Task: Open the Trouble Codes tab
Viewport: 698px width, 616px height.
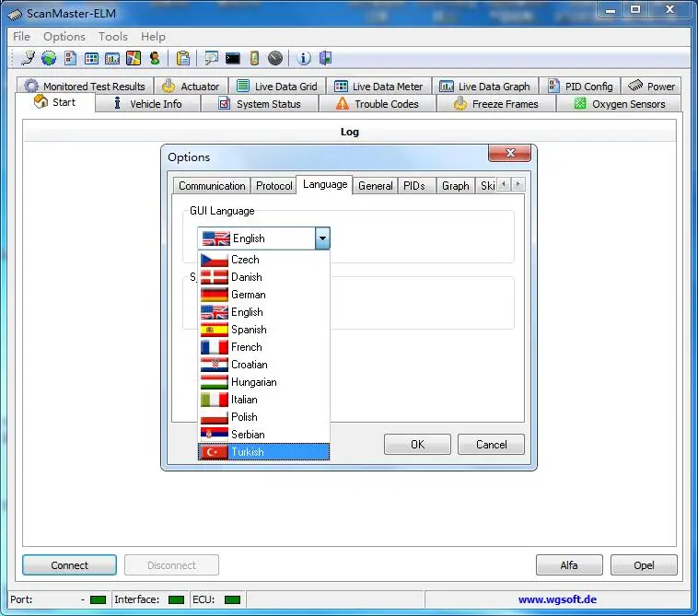Action: 377,104
